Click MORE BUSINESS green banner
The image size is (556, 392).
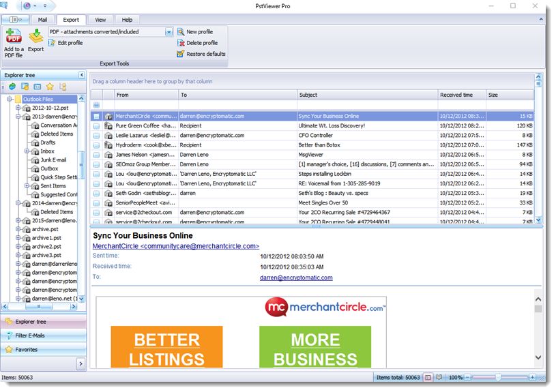point(315,347)
